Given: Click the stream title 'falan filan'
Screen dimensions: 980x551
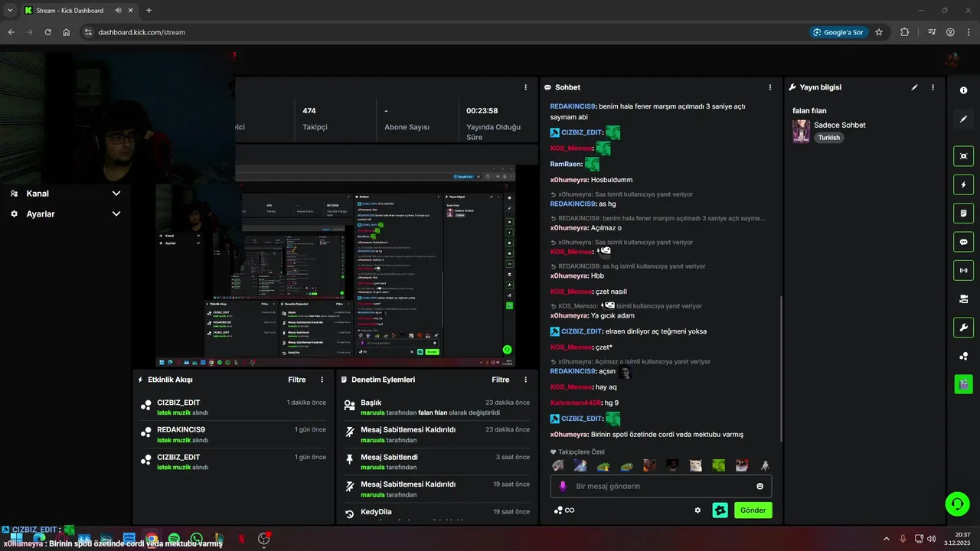Looking at the screenshot, I should (809, 110).
